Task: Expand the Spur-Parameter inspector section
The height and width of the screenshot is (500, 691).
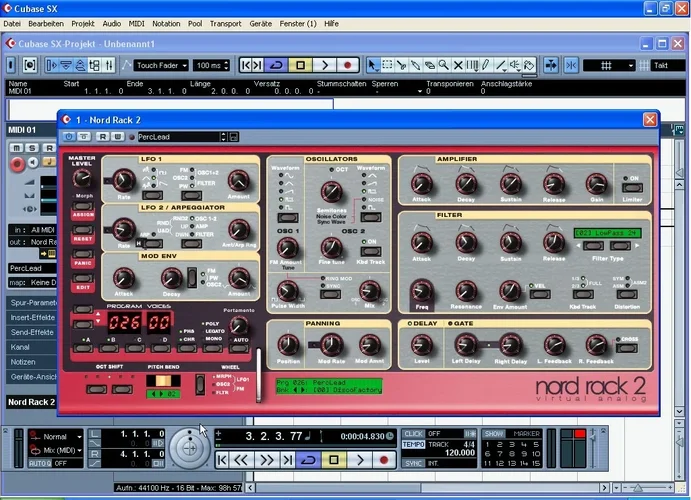Action: click(33, 303)
